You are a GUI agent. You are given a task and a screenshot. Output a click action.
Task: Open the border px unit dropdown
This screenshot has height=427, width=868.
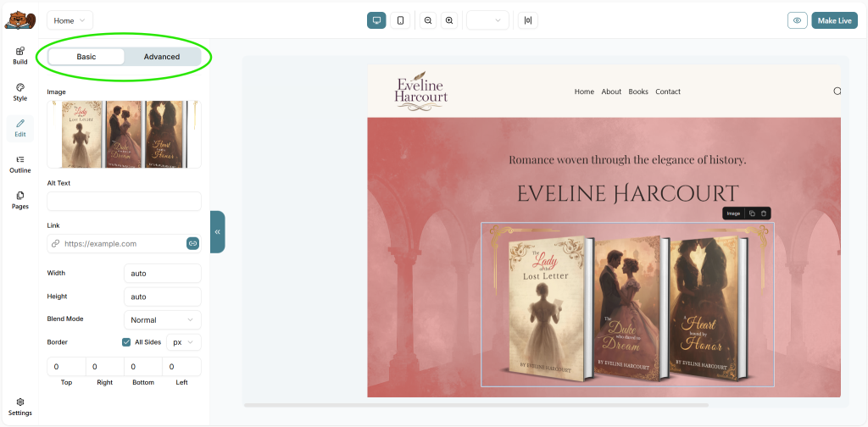(184, 342)
